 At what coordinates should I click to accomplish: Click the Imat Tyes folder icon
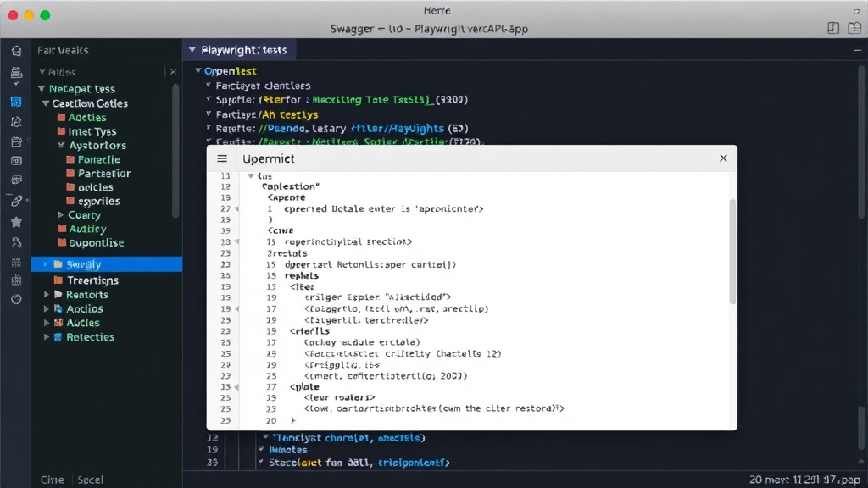pyautogui.click(x=61, y=131)
